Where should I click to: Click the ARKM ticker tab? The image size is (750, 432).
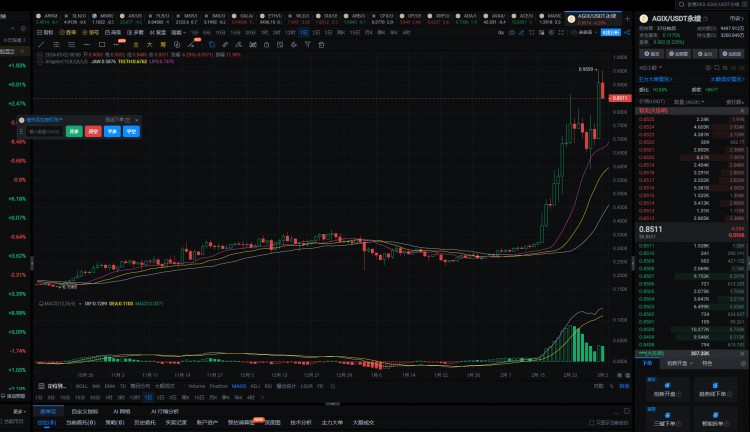[47, 19]
